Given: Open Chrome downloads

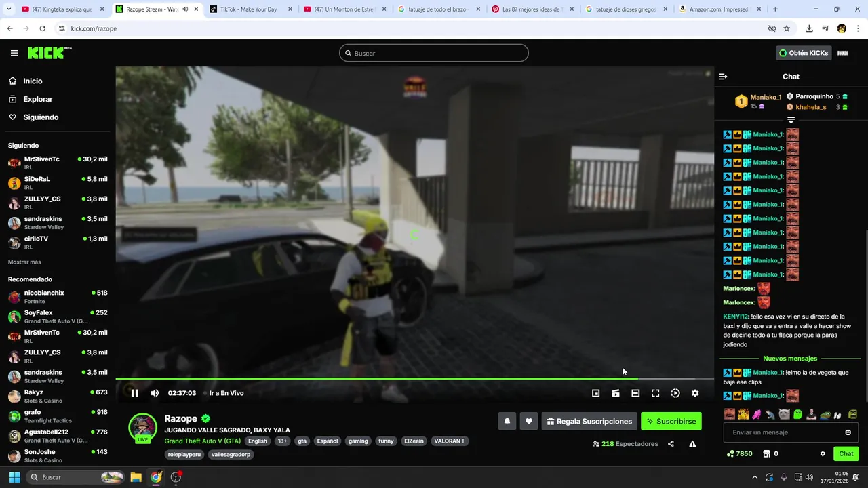Looking at the screenshot, I should tap(809, 28).
